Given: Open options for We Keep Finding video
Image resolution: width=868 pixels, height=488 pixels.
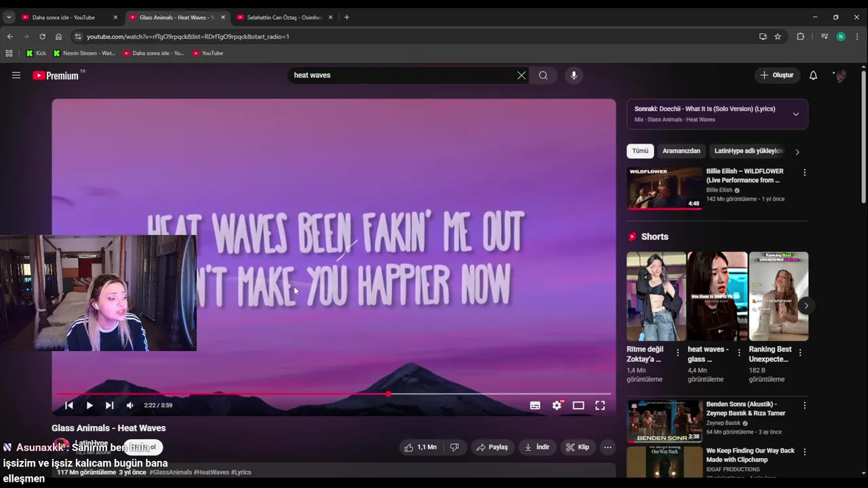Looking at the screenshot, I should (805, 452).
